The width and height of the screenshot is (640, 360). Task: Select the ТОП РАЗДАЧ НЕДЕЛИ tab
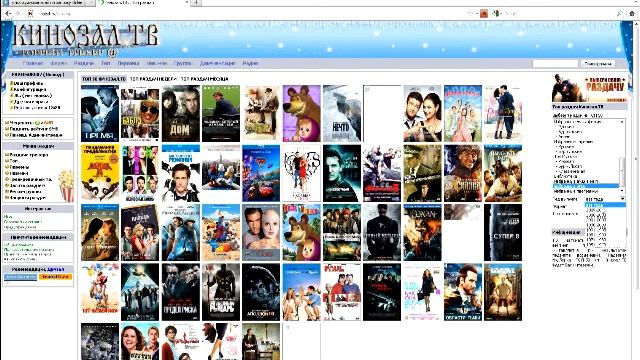(153, 79)
